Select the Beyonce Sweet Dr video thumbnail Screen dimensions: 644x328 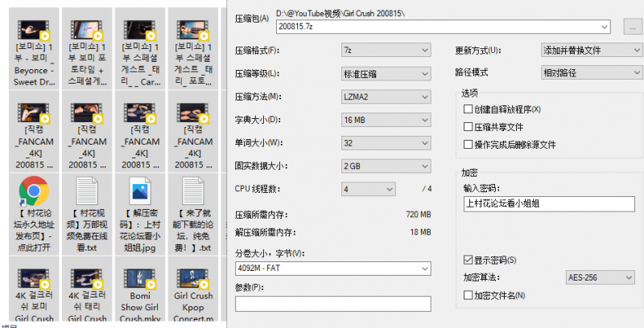[34, 28]
